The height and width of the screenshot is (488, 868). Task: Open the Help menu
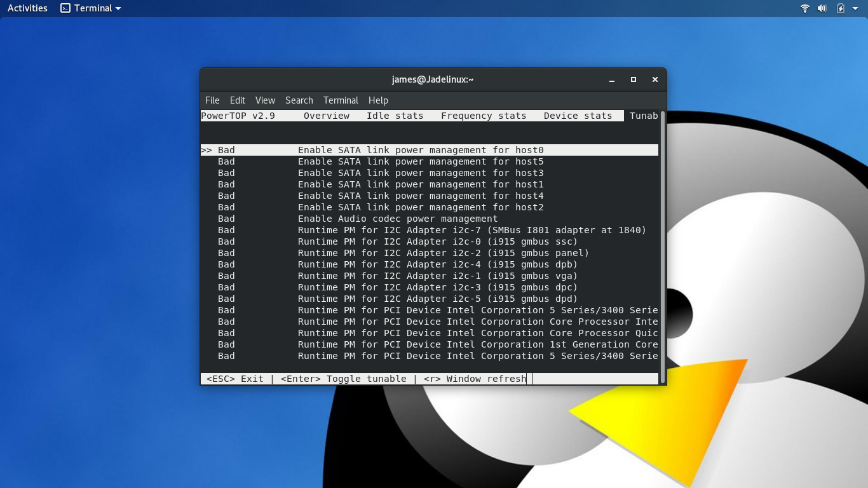(378, 100)
